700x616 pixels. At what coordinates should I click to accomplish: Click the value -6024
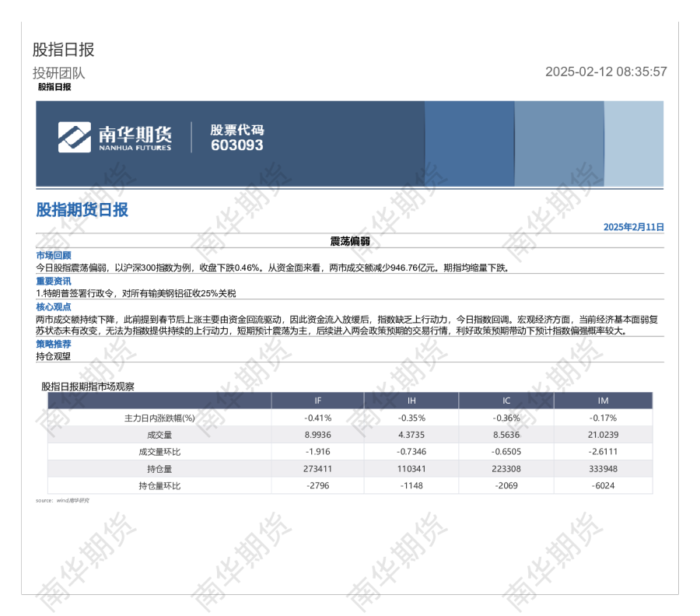pyautogui.click(x=603, y=485)
